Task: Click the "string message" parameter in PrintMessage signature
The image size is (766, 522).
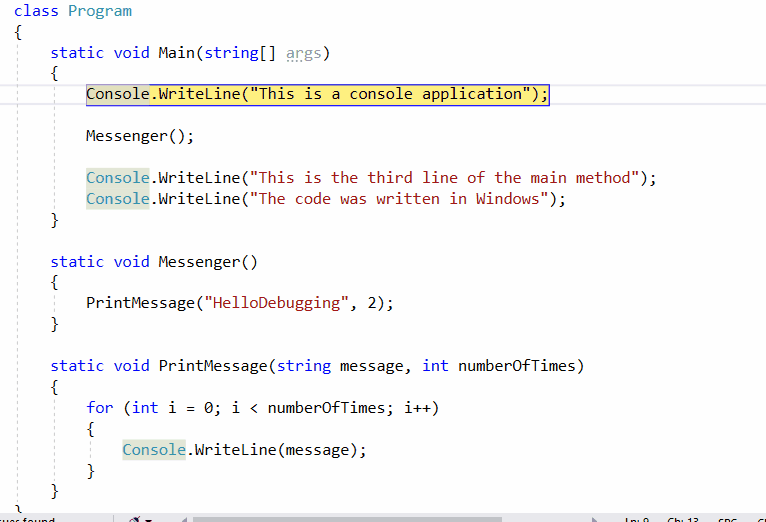Action: [340, 366]
